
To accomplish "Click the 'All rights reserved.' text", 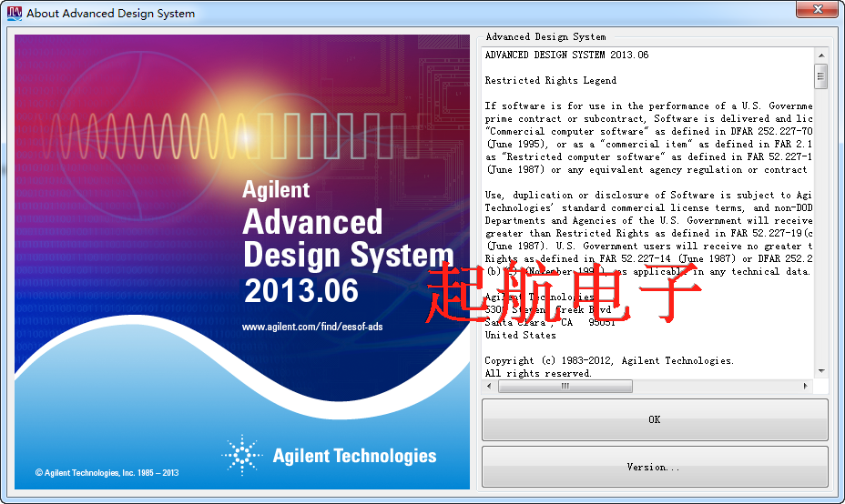I will click(538, 373).
